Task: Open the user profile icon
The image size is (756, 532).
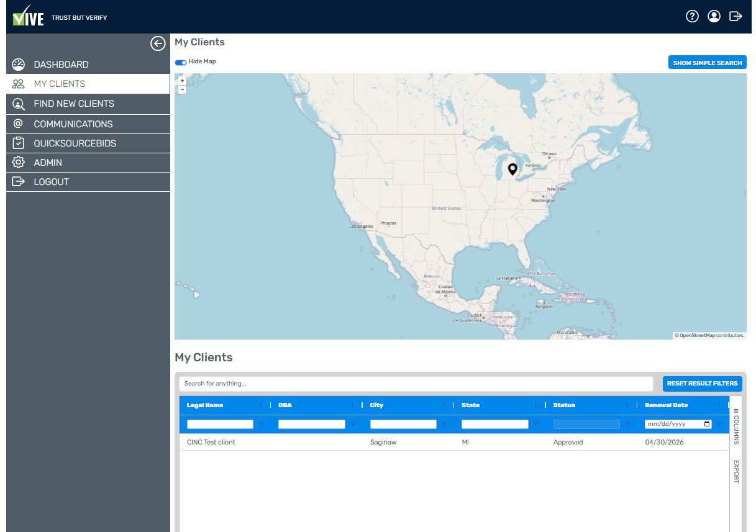Action: point(714,16)
